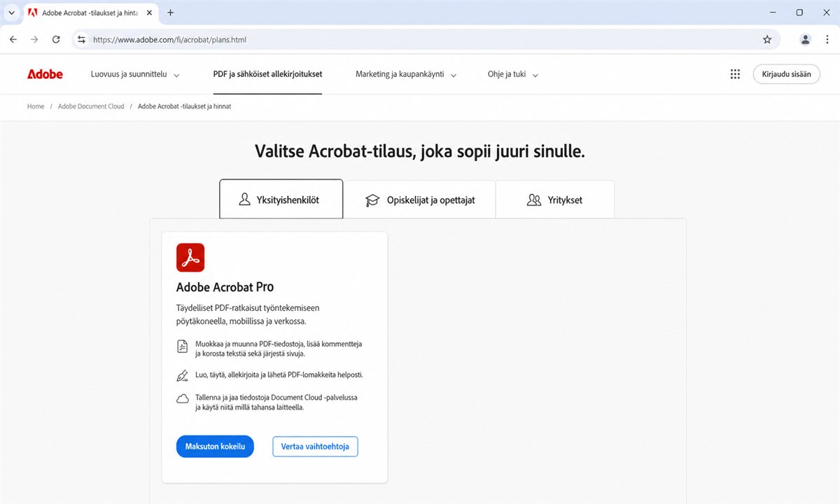Viewport: 840px width, 504px height.
Task: Open the browser profile avatar icon
Action: tap(805, 40)
